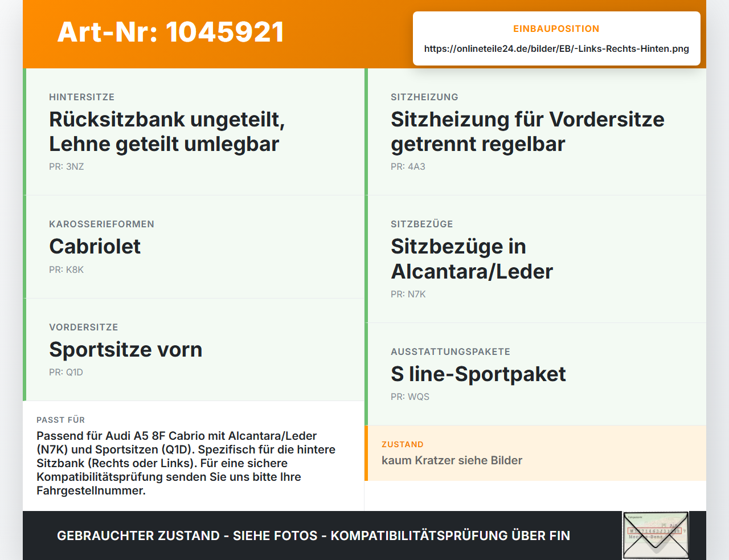The width and height of the screenshot is (729, 560).
Task: Click the 'Passend für Audi A5 8F Cabrio' description
Action: tap(186, 463)
